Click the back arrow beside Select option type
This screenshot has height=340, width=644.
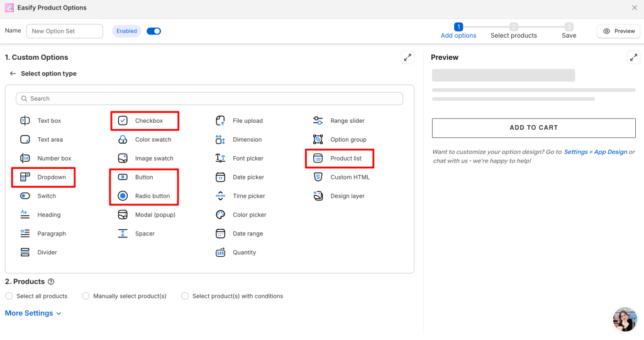tap(13, 74)
